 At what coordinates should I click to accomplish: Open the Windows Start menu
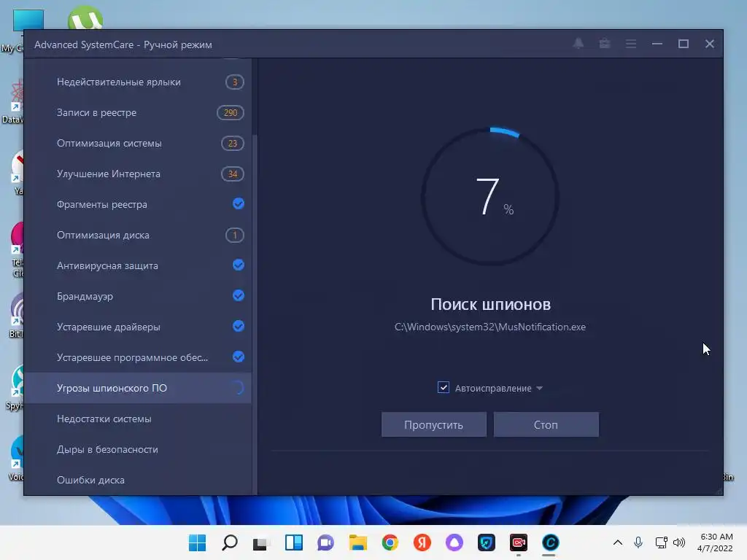(197, 542)
